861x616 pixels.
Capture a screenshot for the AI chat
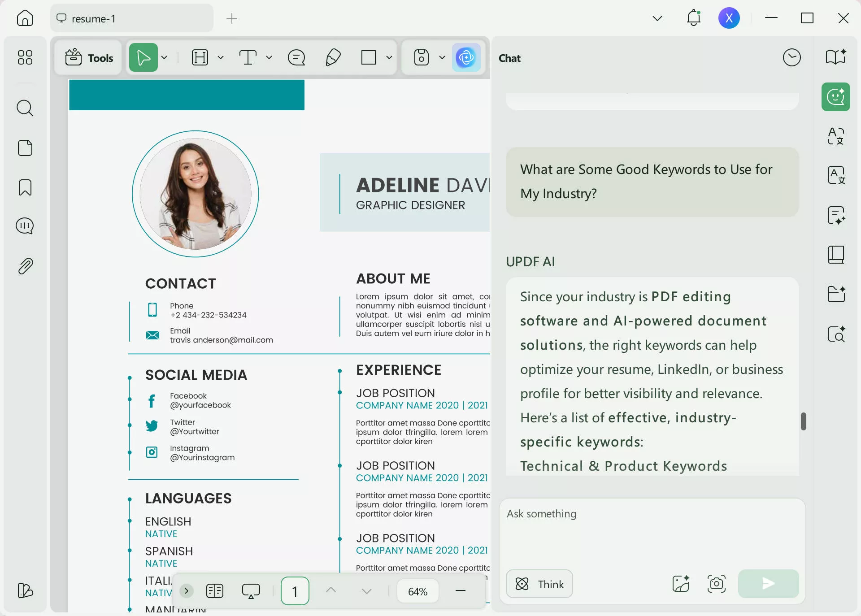coord(716,584)
